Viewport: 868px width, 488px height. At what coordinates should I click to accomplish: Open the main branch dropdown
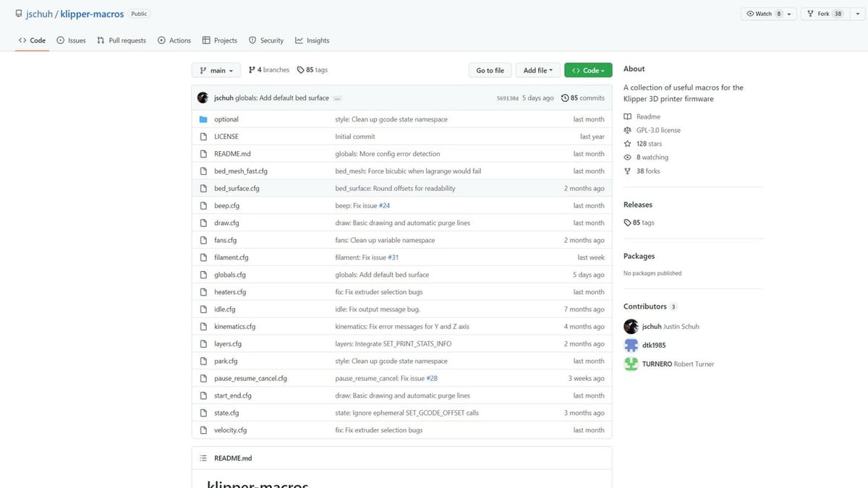[x=216, y=70]
